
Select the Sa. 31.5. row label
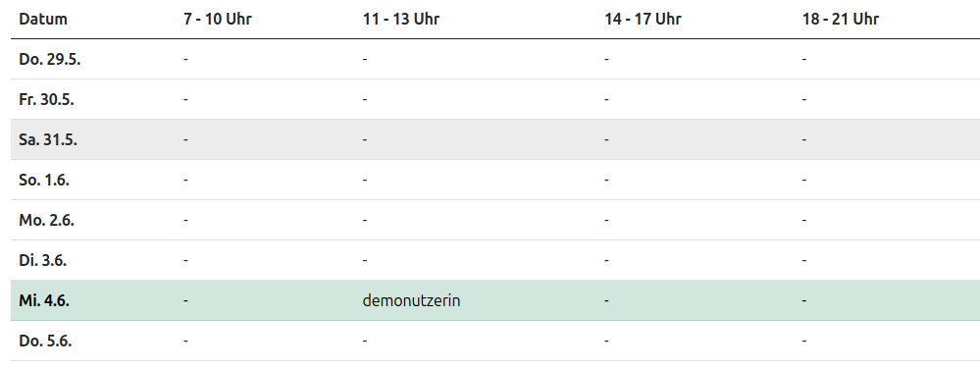(48, 140)
